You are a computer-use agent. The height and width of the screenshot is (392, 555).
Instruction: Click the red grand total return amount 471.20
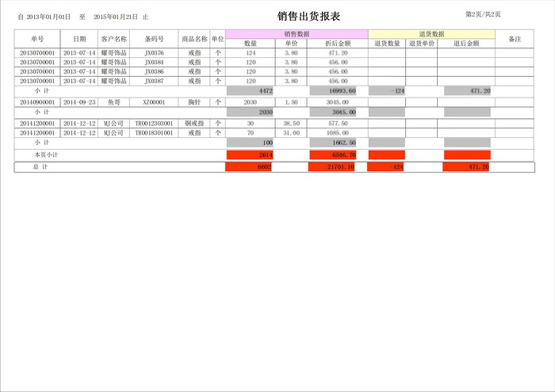[466, 167]
